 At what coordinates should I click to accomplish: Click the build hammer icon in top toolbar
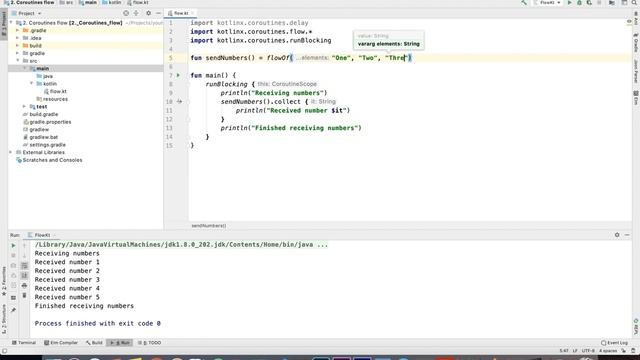524,2
